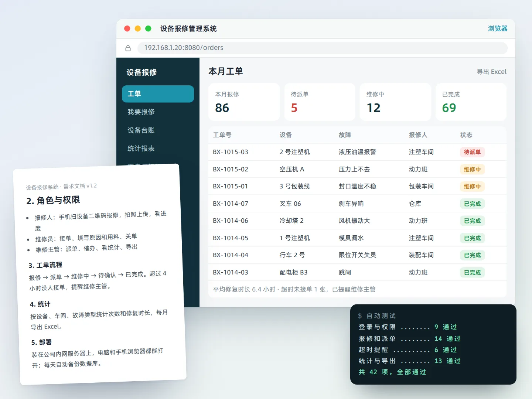Screen dimensions: 532x399
Task: Click the red close window dot
Action: pos(127,28)
